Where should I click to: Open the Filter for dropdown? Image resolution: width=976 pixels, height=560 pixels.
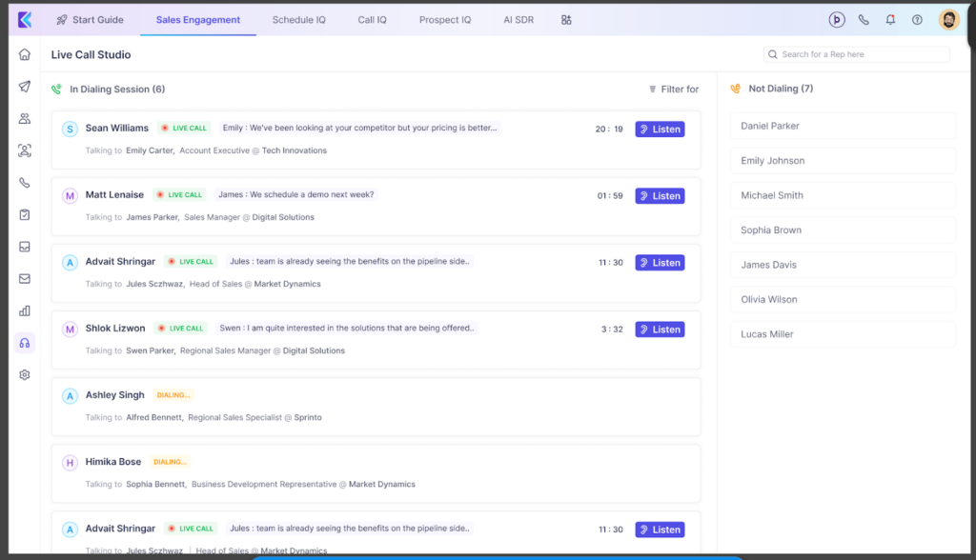tap(673, 90)
